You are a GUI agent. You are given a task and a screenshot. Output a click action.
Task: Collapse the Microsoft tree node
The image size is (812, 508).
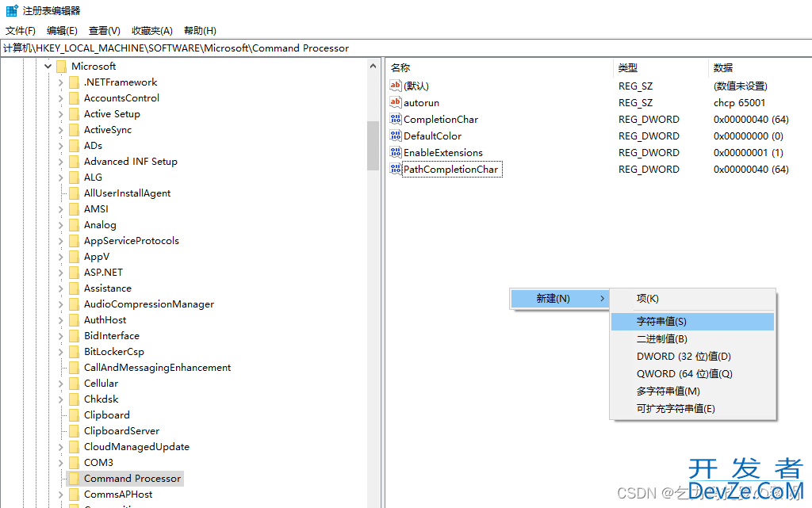pyautogui.click(x=48, y=67)
